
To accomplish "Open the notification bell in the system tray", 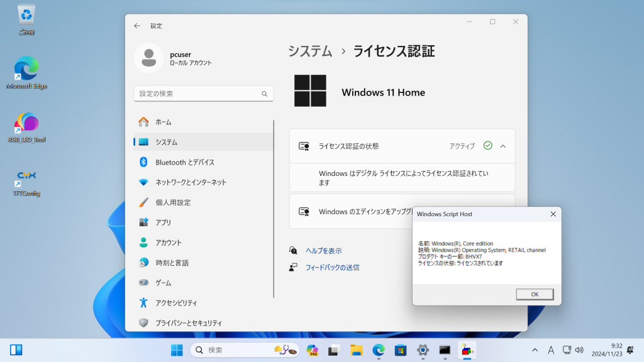I will [x=630, y=350].
